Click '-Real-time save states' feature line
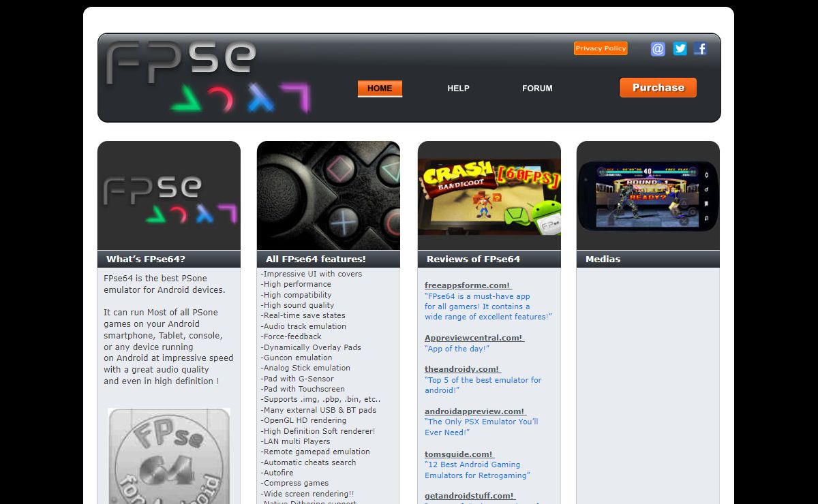 pos(303,315)
